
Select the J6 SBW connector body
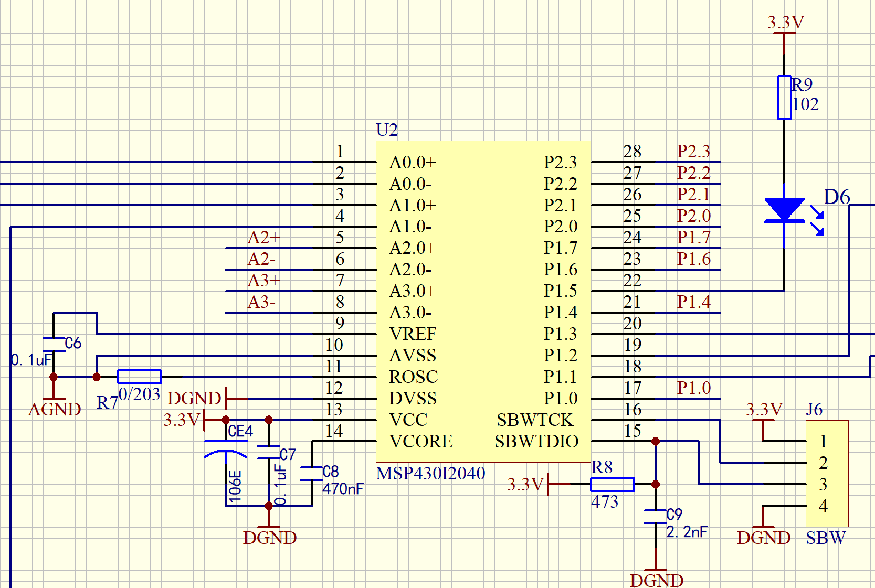827,474
